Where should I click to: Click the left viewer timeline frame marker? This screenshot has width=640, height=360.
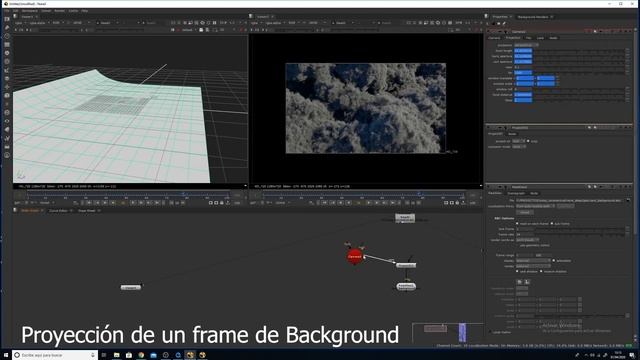(x=184, y=194)
